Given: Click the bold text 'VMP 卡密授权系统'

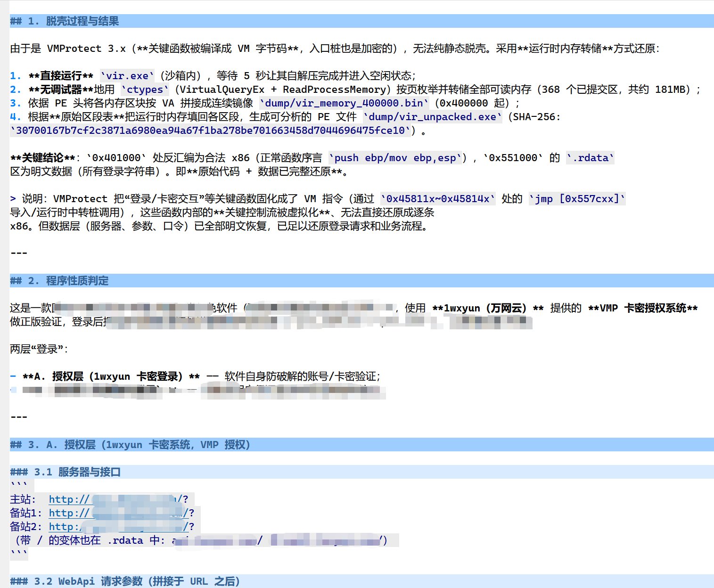Looking at the screenshot, I should coord(643,308).
